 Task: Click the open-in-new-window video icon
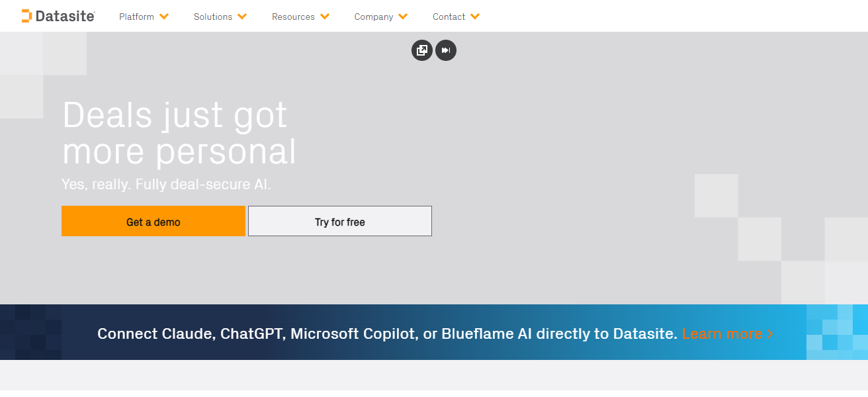point(422,50)
